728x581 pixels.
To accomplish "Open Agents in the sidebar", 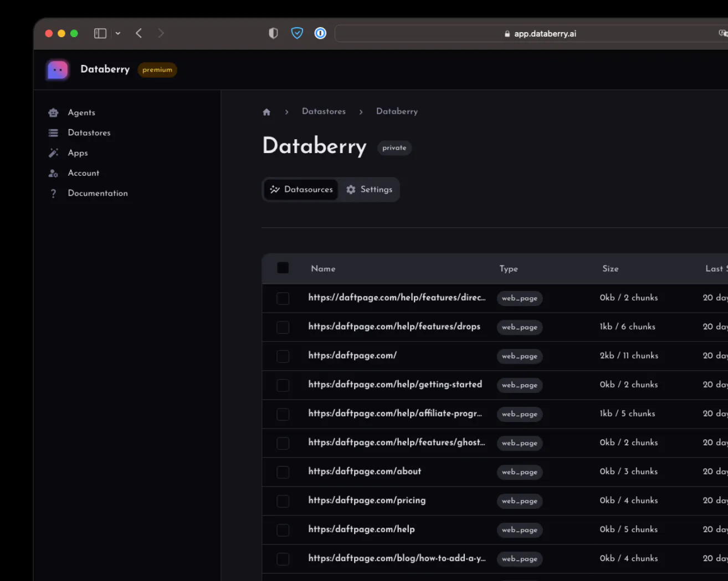I will (x=81, y=113).
